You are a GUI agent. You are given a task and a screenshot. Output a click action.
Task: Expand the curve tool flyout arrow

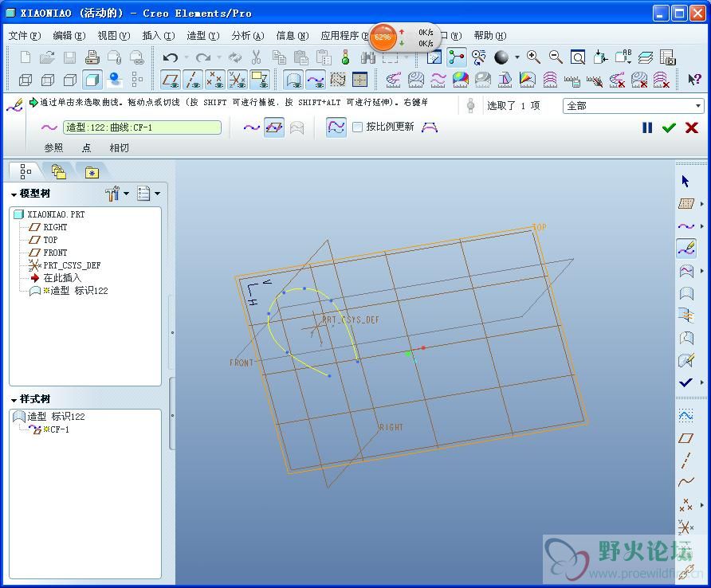[702, 226]
